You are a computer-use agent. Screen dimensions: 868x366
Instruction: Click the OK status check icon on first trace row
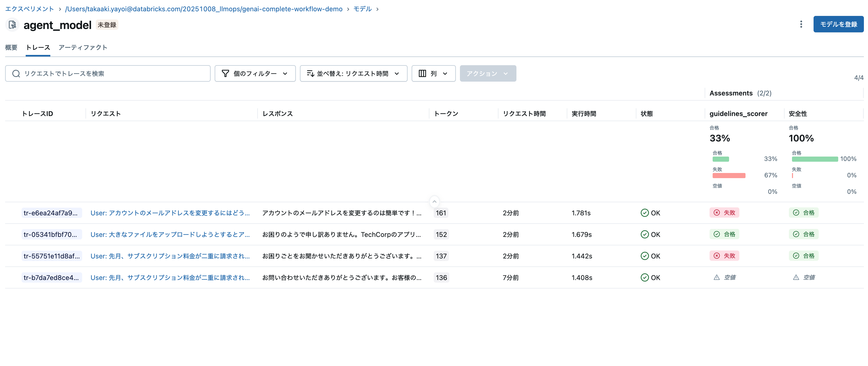click(x=645, y=213)
